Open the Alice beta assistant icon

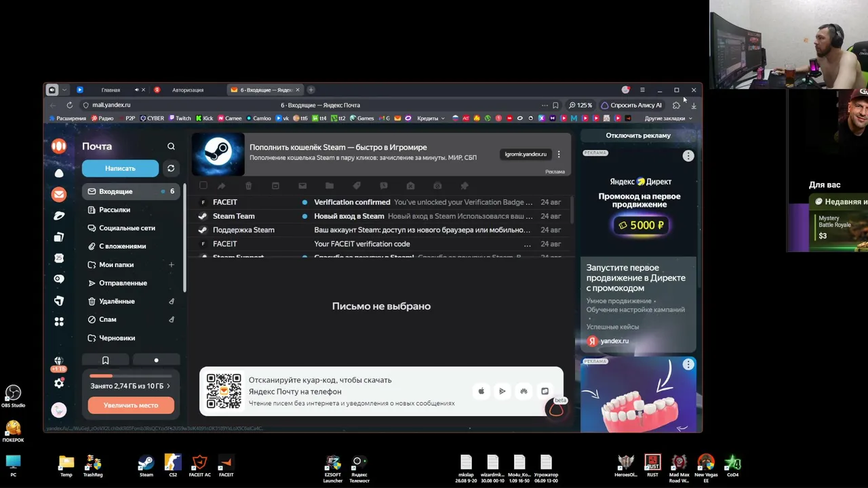click(556, 409)
